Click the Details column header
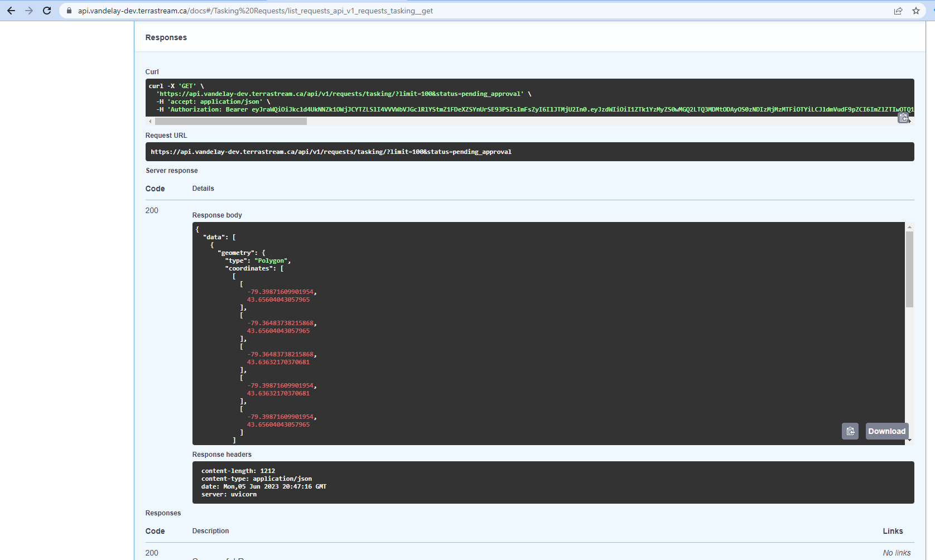The image size is (935, 560). [x=203, y=189]
